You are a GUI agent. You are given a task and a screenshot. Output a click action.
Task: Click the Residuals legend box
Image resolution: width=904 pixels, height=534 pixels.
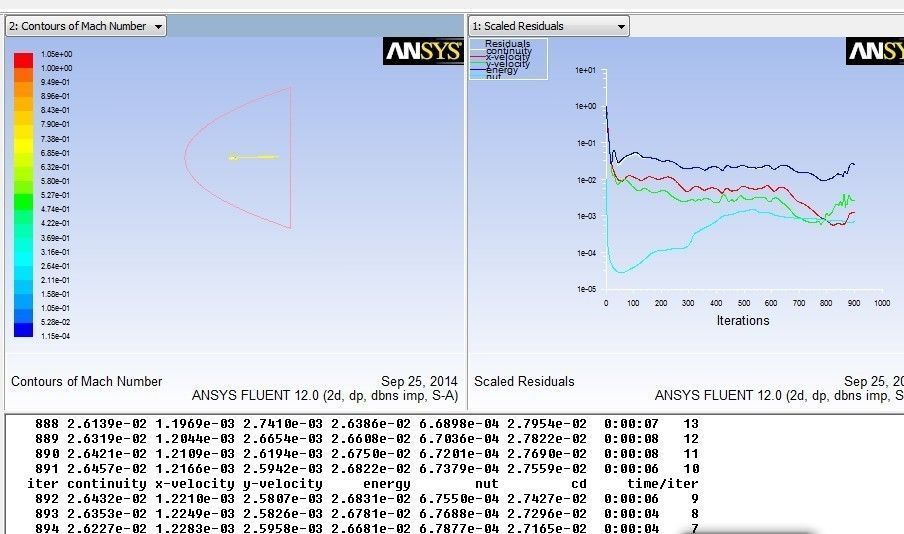(x=508, y=59)
